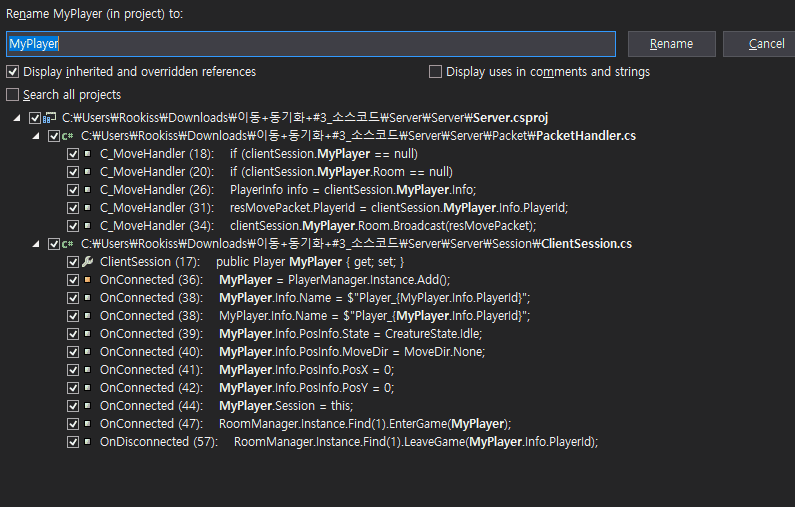Image resolution: width=795 pixels, height=507 pixels.
Task: Click the C# file icon for ClientSession.cs
Action: pos(67,244)
